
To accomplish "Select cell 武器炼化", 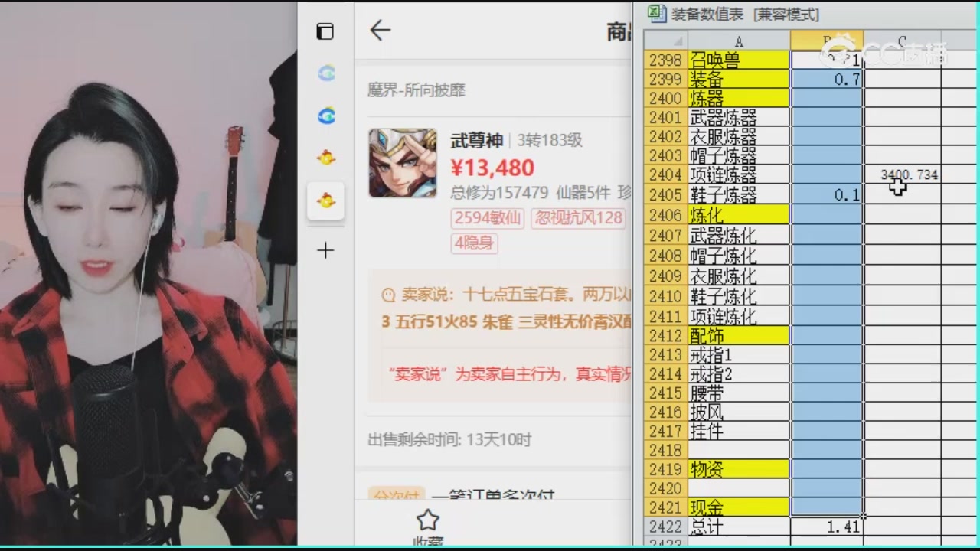I will pyautogui.click(x=739, y=235).
